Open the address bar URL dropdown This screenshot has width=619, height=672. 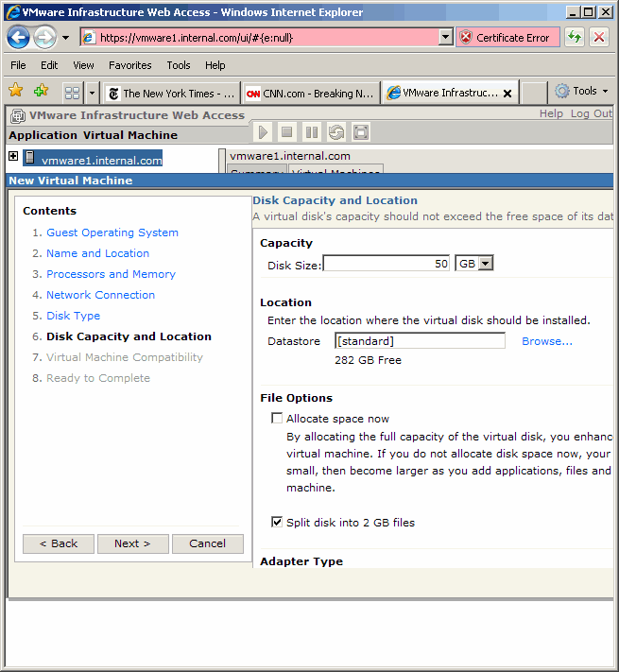[446, 38]
